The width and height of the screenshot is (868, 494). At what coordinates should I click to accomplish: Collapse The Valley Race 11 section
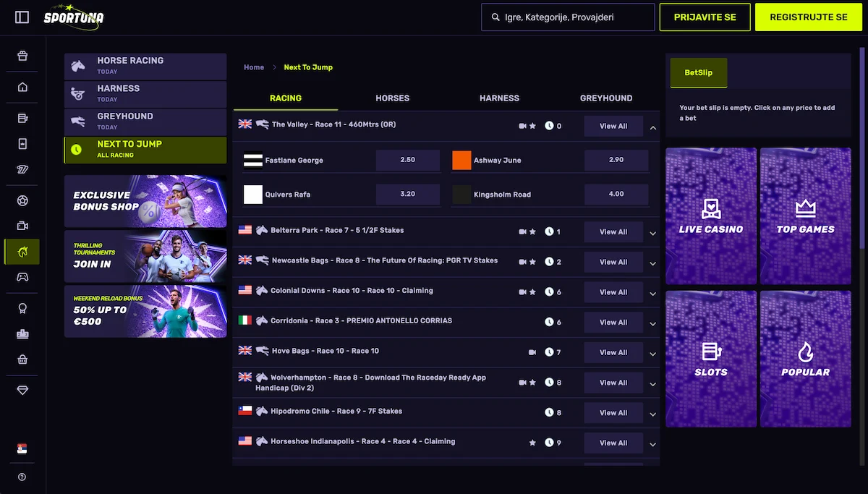click(x=653, y=127)
